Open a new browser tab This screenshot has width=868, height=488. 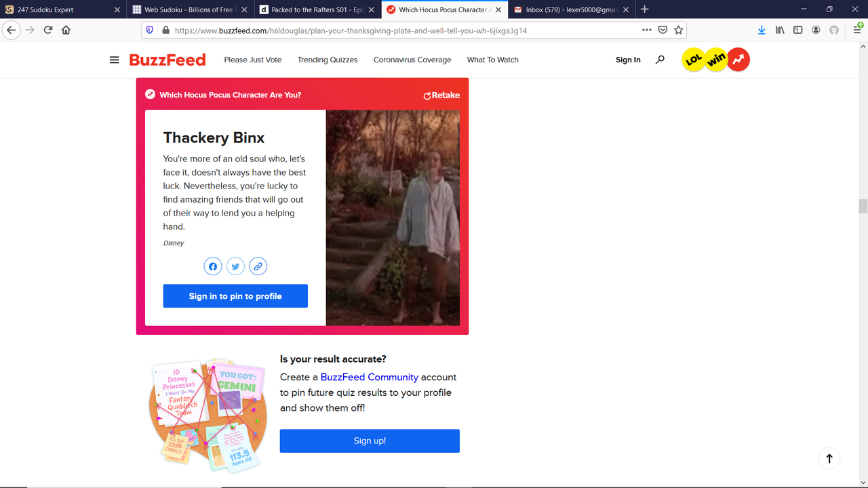click(x=644, y=9)
